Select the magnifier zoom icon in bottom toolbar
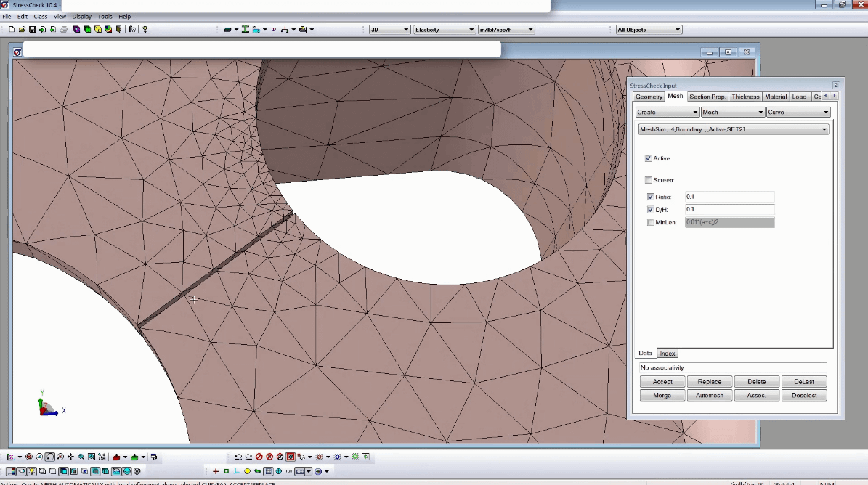The width and height of the screenshot is (868, 485). (x=80, y=457)
